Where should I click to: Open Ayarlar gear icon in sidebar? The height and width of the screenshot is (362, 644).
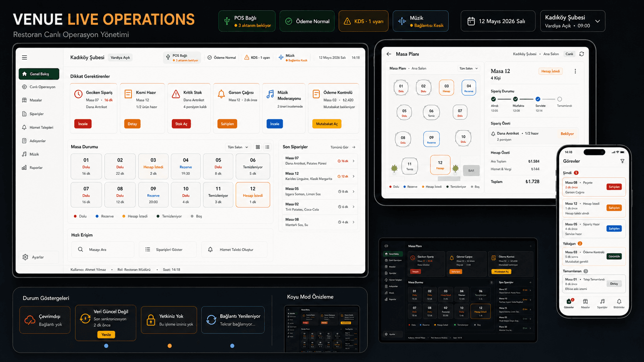point(25,257)
